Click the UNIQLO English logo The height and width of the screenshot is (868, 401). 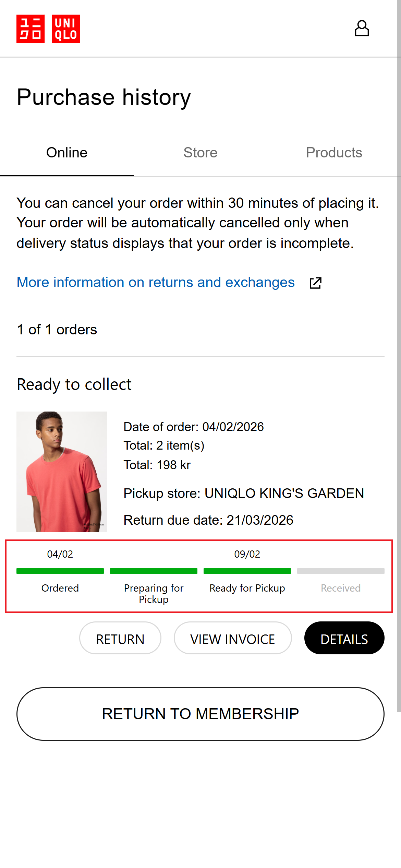(x=66, y=29)
